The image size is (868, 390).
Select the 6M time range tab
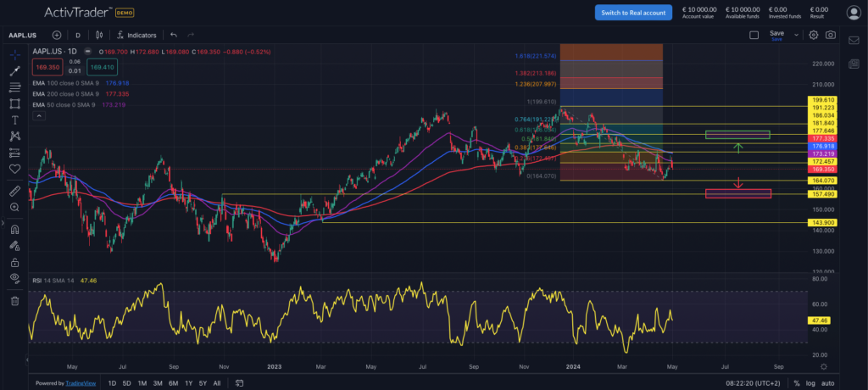pos(173,383)
